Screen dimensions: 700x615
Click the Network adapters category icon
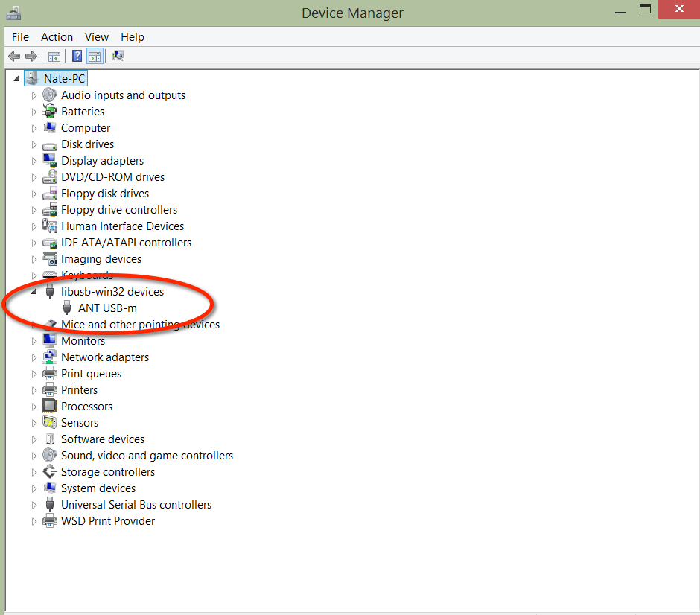[x=50, y=357]
